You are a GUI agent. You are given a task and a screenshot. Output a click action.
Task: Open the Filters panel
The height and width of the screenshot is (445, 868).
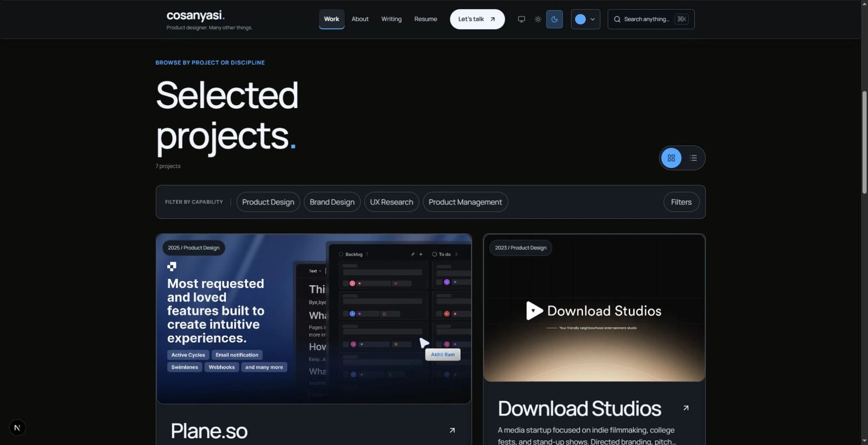[x=681, y=202]
